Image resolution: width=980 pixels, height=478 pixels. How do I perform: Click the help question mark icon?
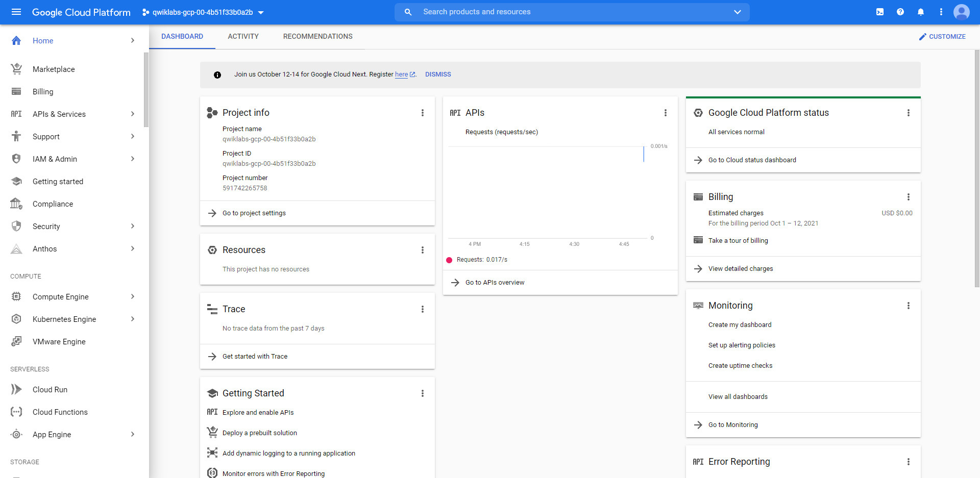[x=900, y=11]
